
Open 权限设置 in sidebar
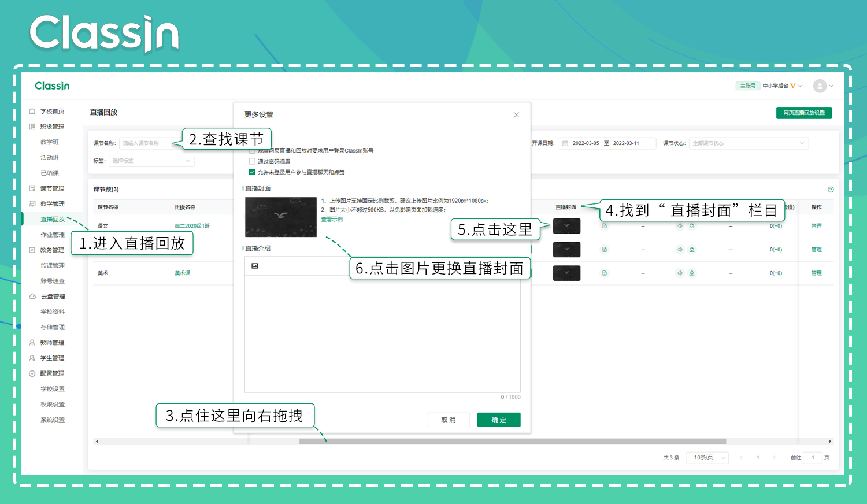click(53, 405)
